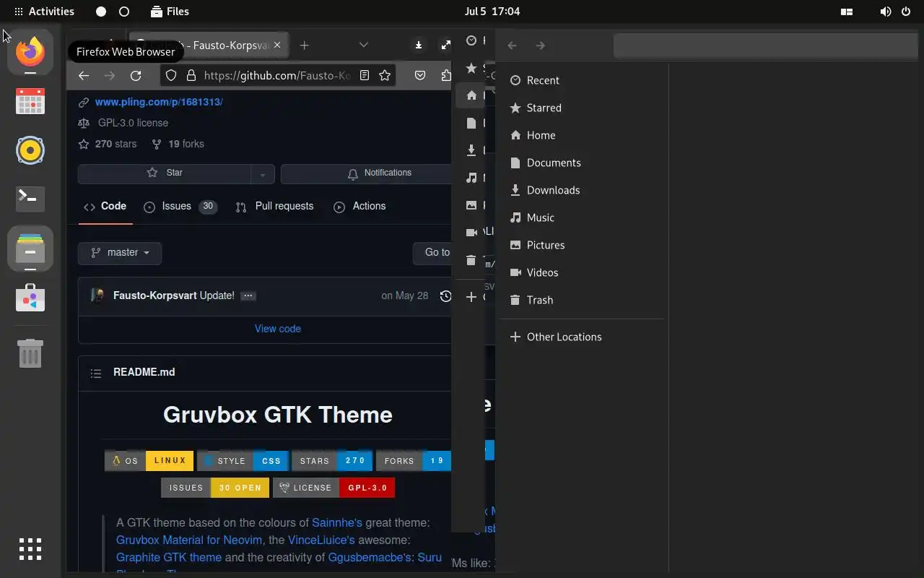Viewport: 924px width, 578px height.
Task: Open Trash in the Files sidebar
Action: point(582,300)
